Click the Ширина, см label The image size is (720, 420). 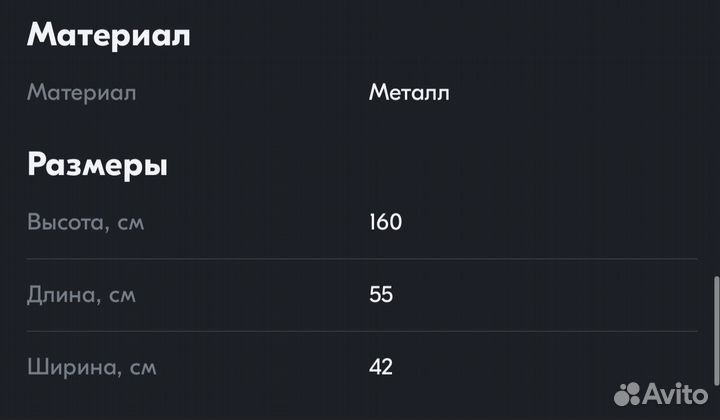click(x=90, y=367)
